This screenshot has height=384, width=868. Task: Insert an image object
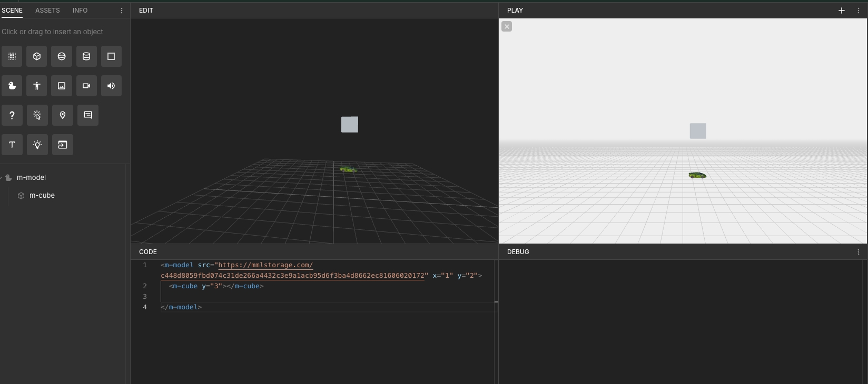pyautogui.click(x=62, y=86)
